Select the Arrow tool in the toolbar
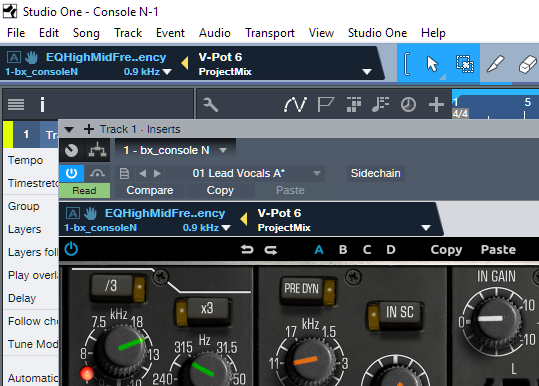539x386 pixels. tap(432, 64)
